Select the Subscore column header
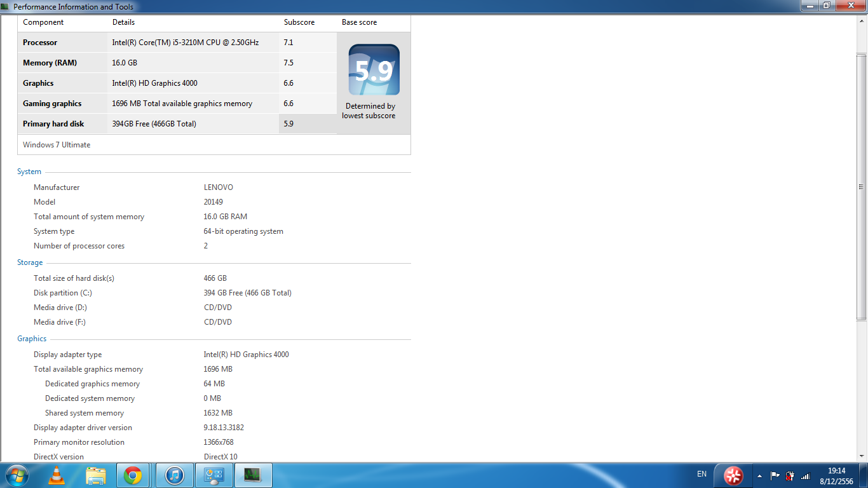Screen dimensions: 868x488 [x=299, y=22]
